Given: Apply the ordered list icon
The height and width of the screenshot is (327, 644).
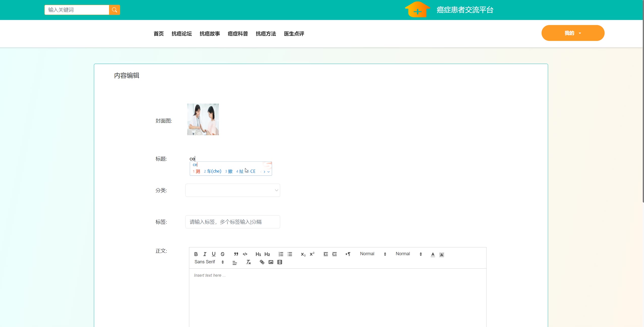Looking at the screenshot, I should pyautogui.click(x=281, y=254).
